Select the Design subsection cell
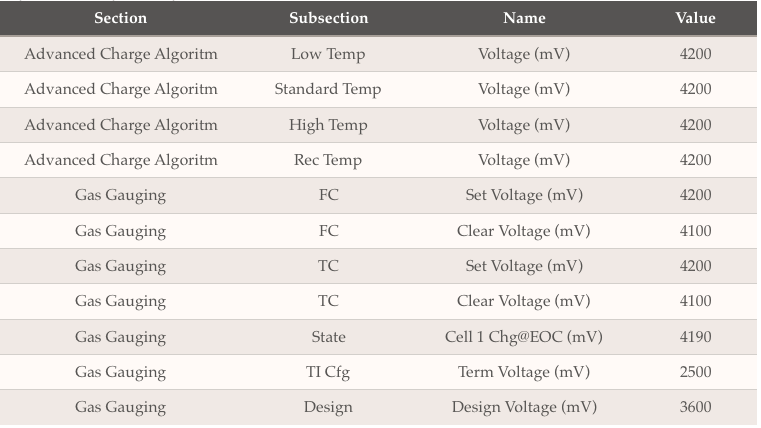This screenshot has height=428, width=761. click(328, 407)
